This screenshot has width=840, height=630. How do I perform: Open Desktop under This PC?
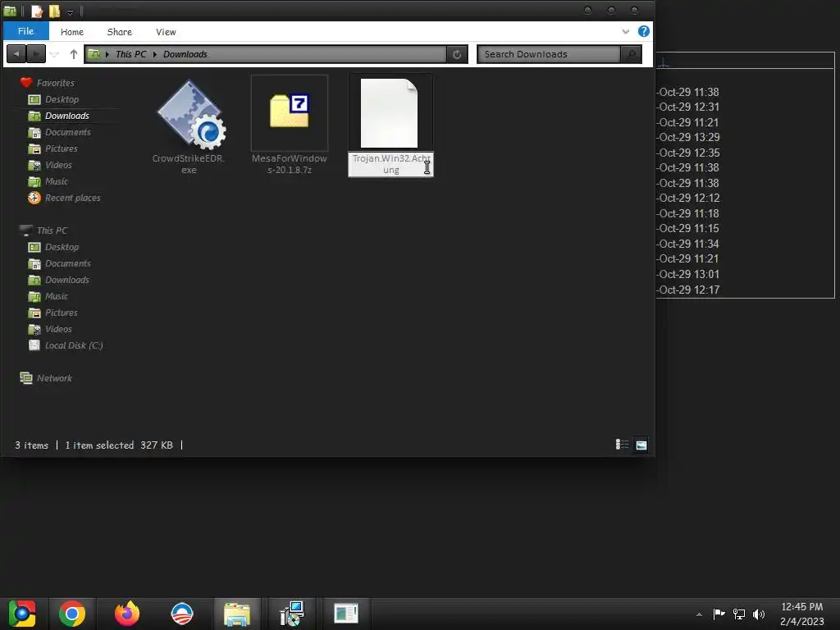(62, 247)
